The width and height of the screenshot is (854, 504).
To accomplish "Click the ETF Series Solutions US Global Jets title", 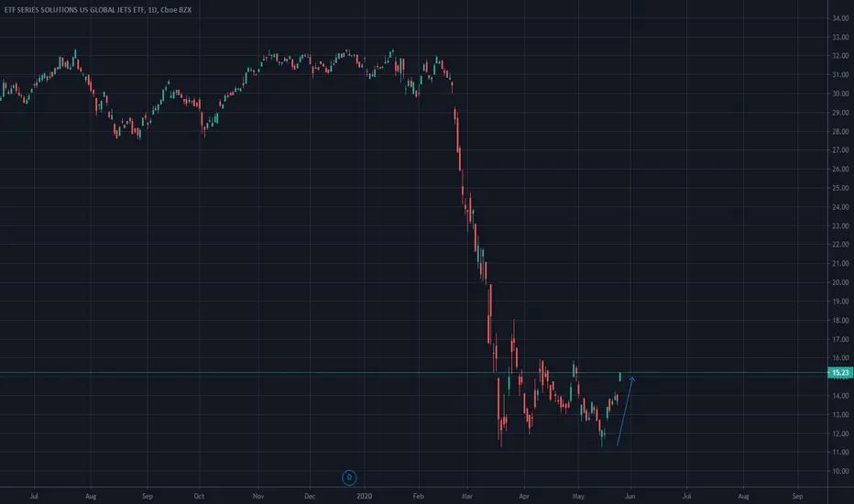I will click(x=98, y=10).
